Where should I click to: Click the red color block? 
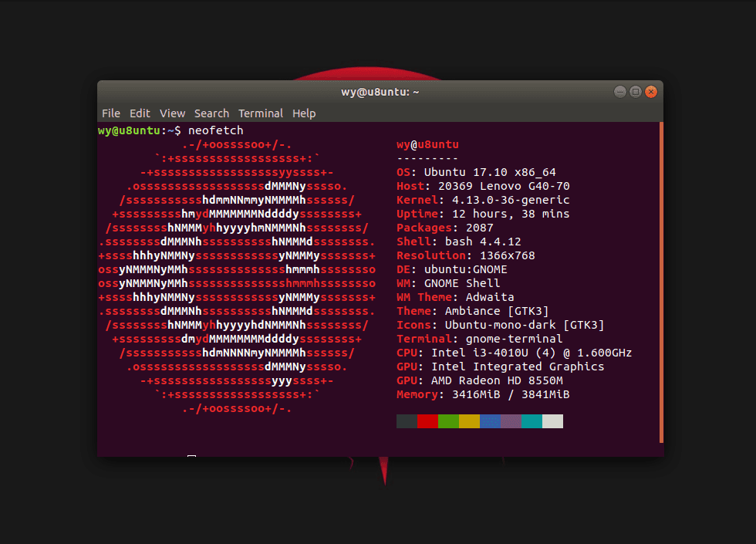427,421
